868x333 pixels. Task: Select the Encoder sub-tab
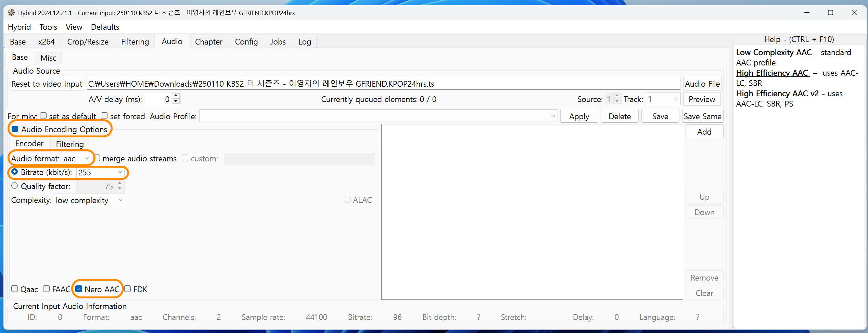[29, 144]
